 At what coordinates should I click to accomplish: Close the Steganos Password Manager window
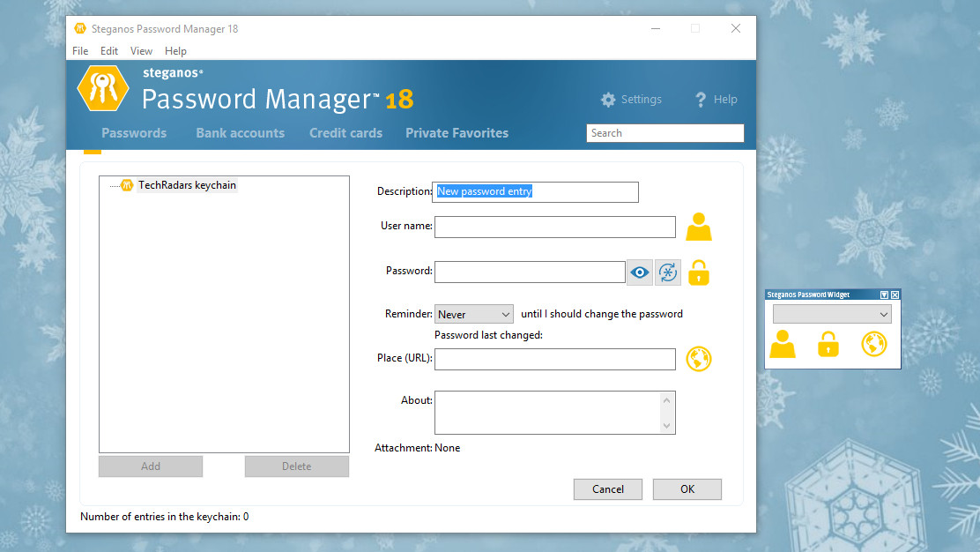736,28
